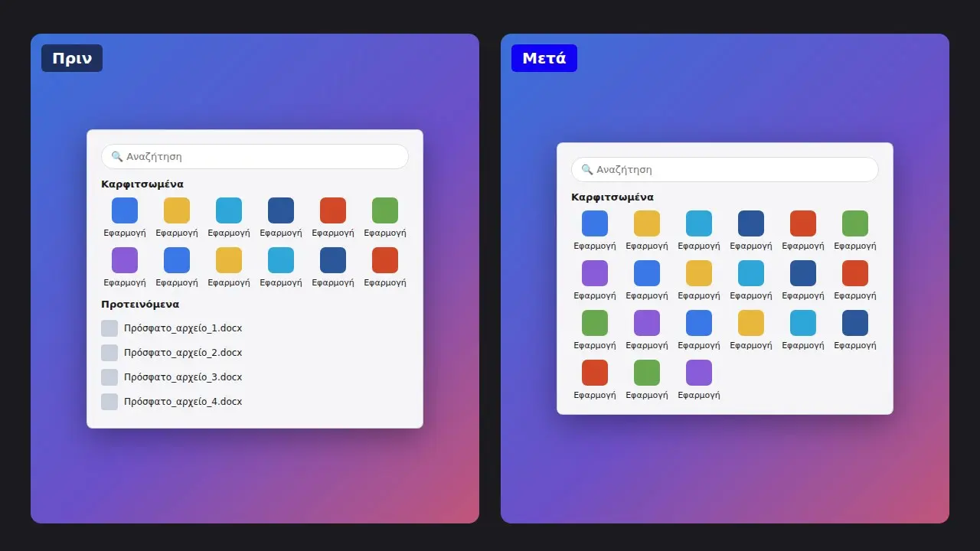This screenshot has height=551, width=980.
Task: Click the file icon beside Πρόσφατο_αρχείο_2.docx
Action: (x=109, y=353)
